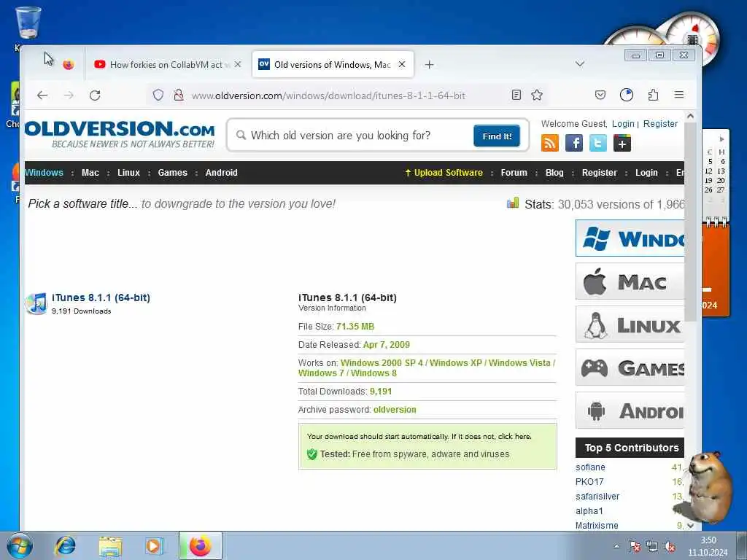747x560 pixels.
Task: Open the Games nav menu item
Action: [x=172, y=172]
